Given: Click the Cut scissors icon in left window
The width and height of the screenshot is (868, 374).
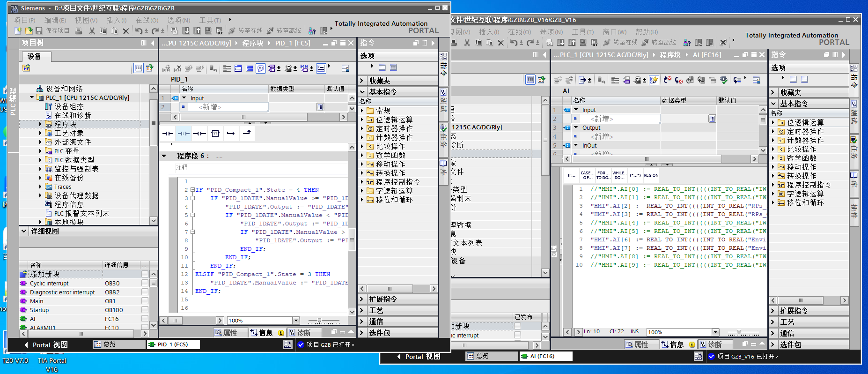Looking at the screenshot, I should coord(92,31).
